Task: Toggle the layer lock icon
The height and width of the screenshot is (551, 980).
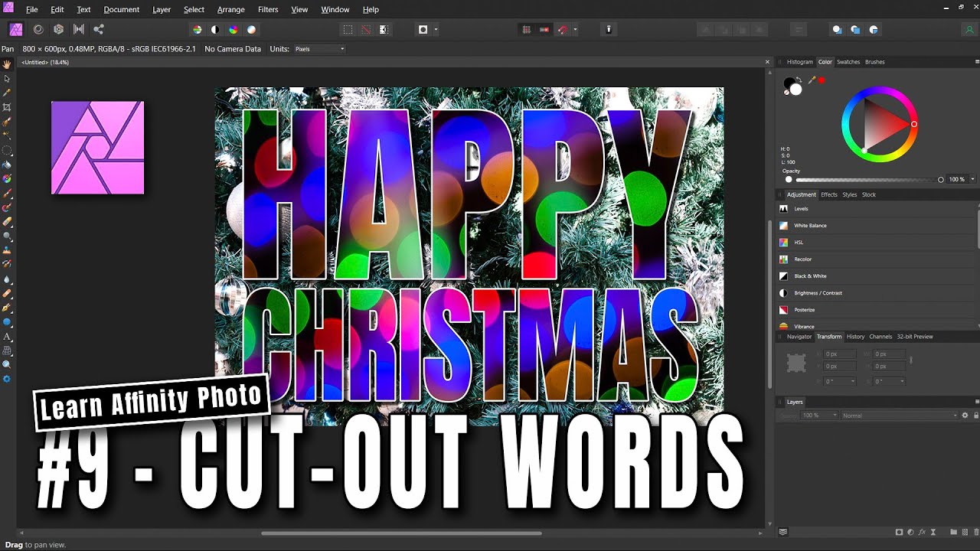Action: [975, 416]
